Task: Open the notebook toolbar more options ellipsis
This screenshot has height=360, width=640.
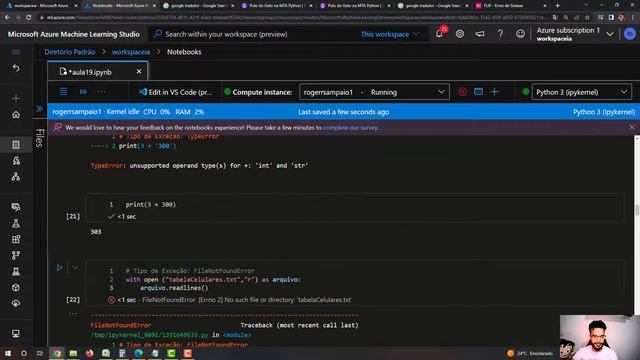Action: (x=102, y=92)
